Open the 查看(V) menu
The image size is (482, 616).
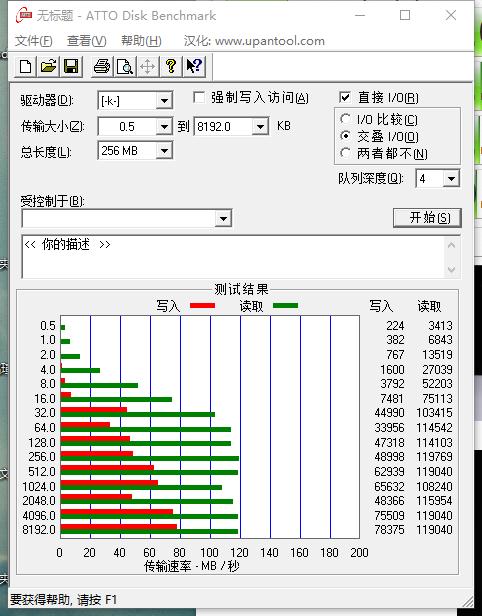click(x=86, y=41)
